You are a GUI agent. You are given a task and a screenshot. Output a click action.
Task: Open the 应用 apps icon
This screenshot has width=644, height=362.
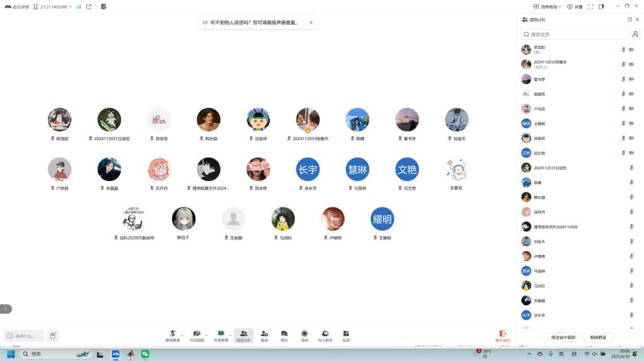346,335
